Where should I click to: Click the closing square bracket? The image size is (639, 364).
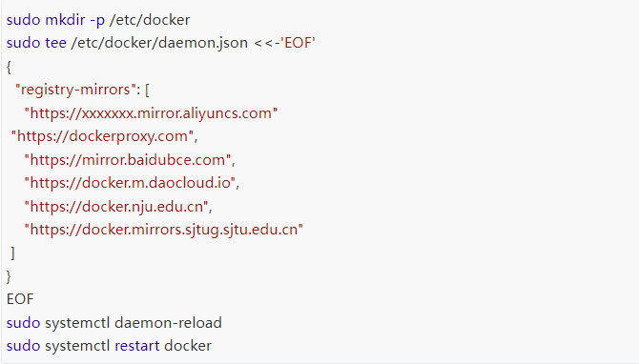[x=13, y=253]
